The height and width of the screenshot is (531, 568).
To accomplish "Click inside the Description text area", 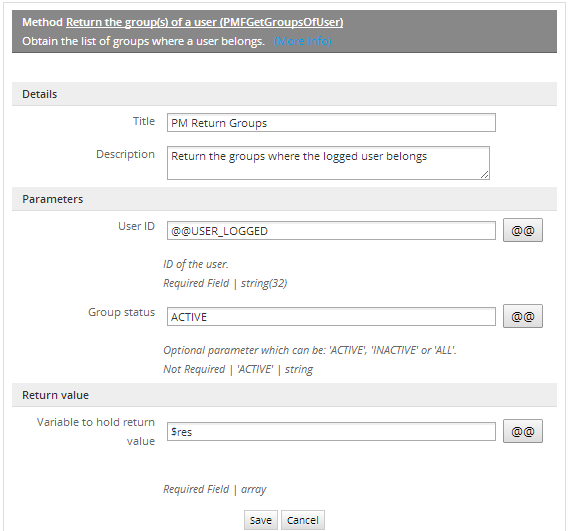I will (328, 163).
